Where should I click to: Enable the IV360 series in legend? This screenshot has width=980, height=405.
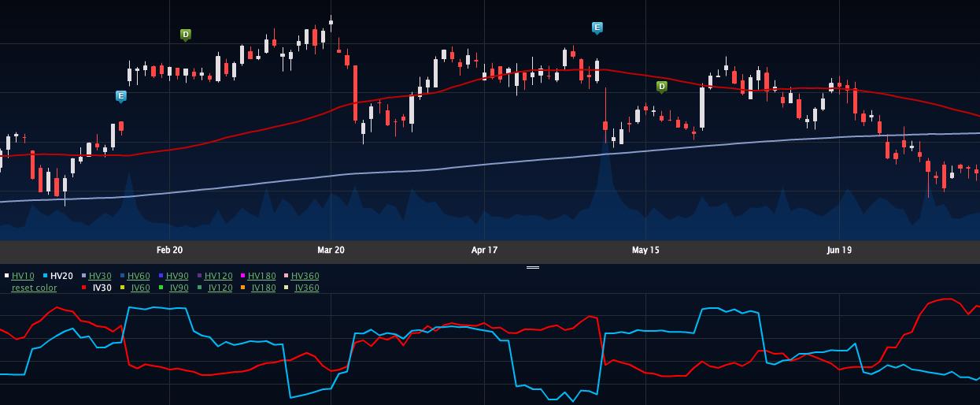(306, 288)
